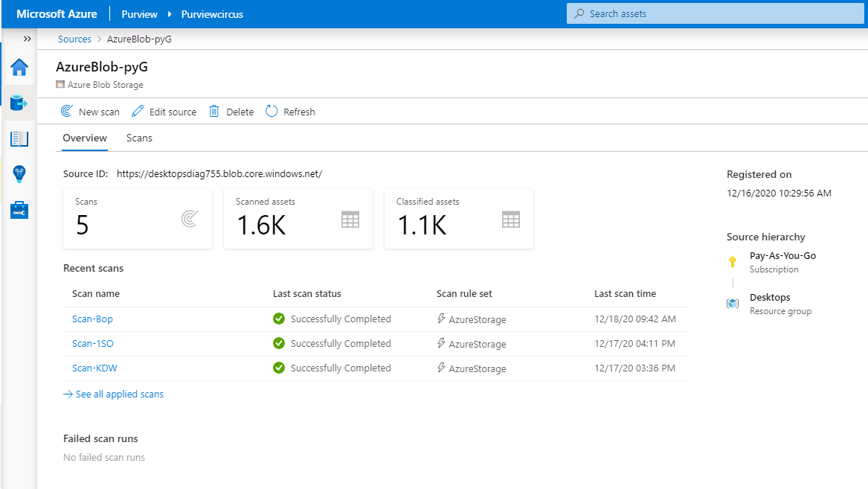Open the Management Center toolbox icon
The height and width of the screenshot is (489, 868).
point(19,210)
